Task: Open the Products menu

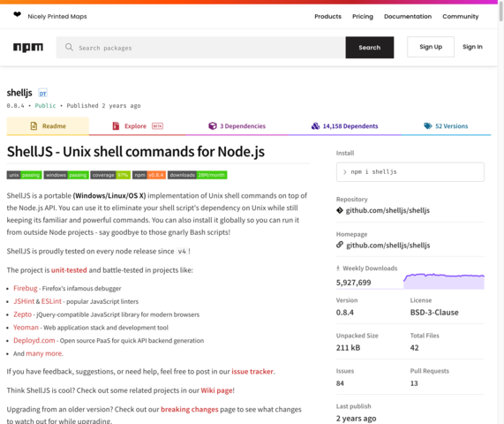Action: [327, 17]
